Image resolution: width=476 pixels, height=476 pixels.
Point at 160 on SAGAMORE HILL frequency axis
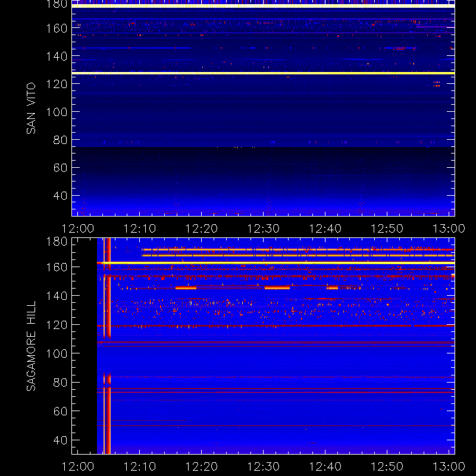(57, 267)
